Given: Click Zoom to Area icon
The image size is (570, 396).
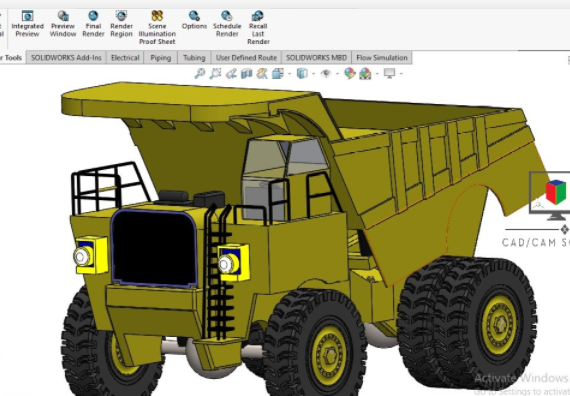Looking at the screenshot, I should point(215,73).
